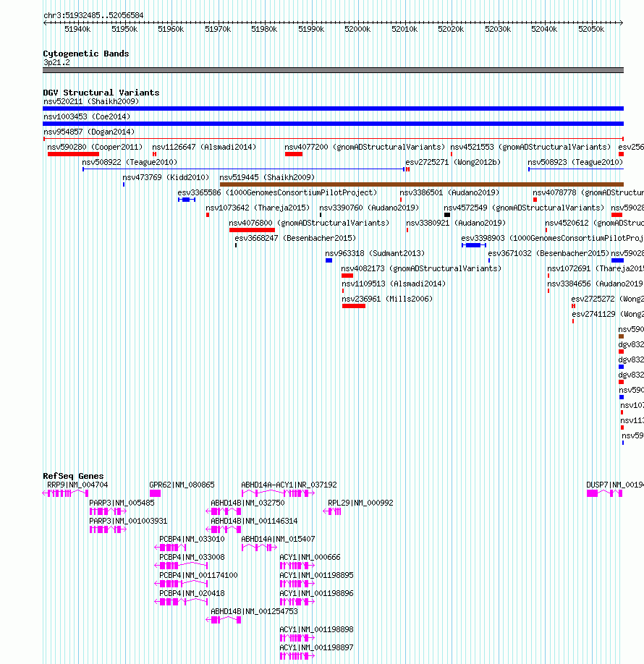Open the RefSeq Genes track title
Screen dimensions: 644x664
click(x=73, y=477)
